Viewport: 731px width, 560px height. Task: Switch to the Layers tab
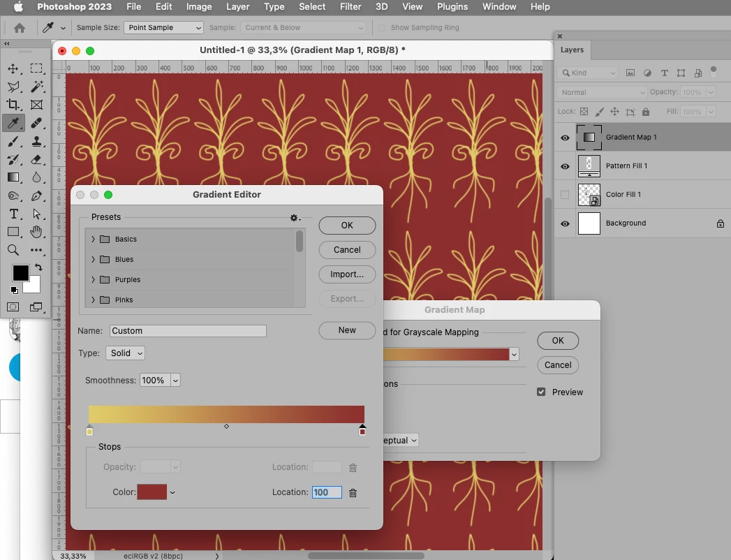point(572,50)
